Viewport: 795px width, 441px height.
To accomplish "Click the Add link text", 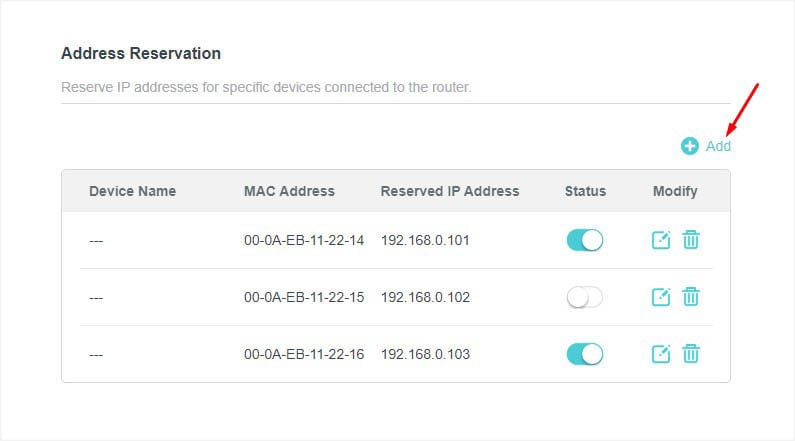I will pos(718,146).
